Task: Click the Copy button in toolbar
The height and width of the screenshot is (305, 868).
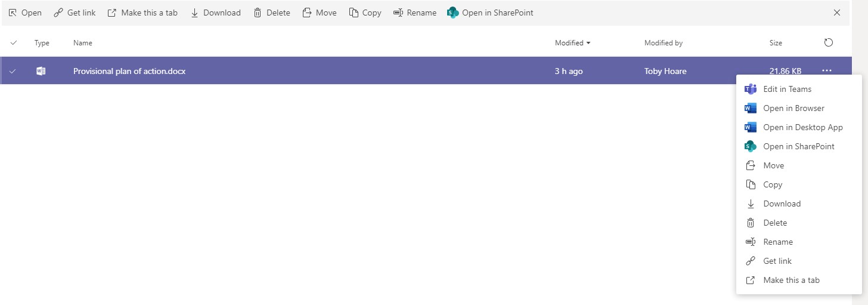Action: click(x=365, y=13)
